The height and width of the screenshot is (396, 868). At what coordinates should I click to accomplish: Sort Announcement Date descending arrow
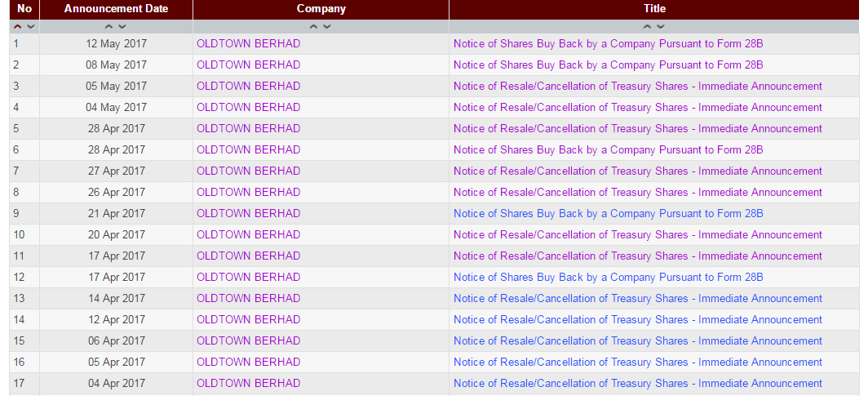coord(122,27)
